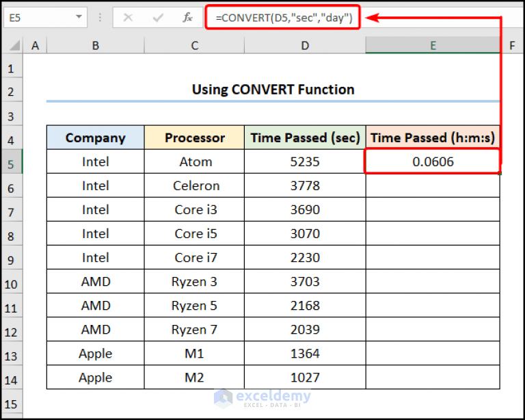Viewport: 525px width, 420px height.
Task: Click the 'Company' header cell
Action: [96, 137]
